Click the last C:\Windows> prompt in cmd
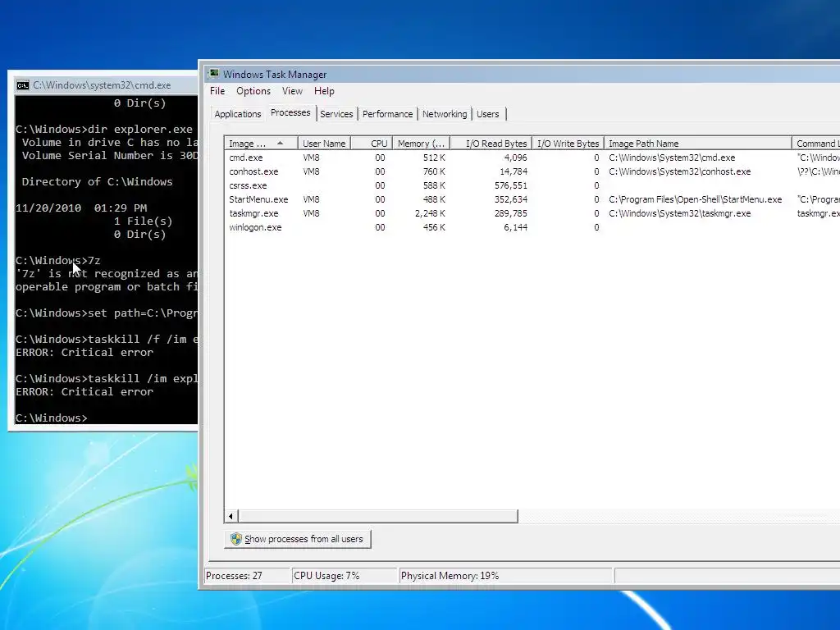The image size is (840, 630). point(52,418)
